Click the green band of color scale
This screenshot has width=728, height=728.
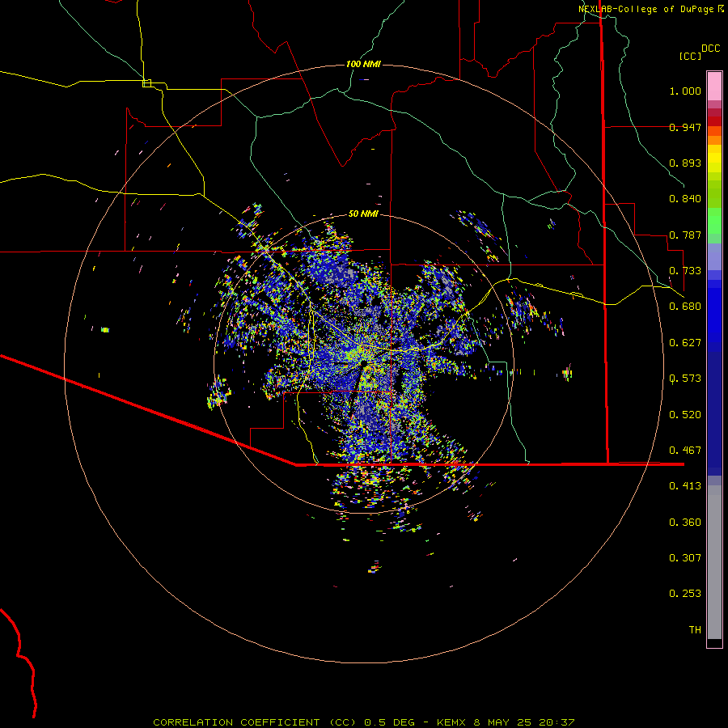714,221
